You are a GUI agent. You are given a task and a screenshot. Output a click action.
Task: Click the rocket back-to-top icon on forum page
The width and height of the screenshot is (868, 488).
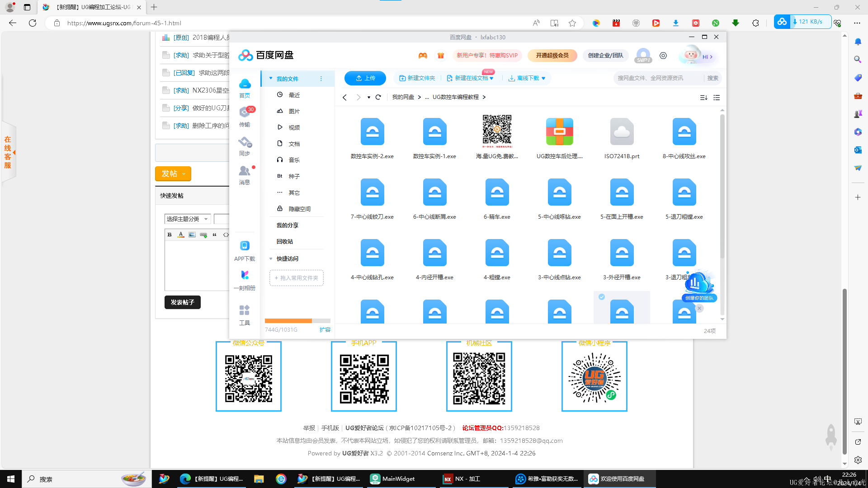[831, 436]
